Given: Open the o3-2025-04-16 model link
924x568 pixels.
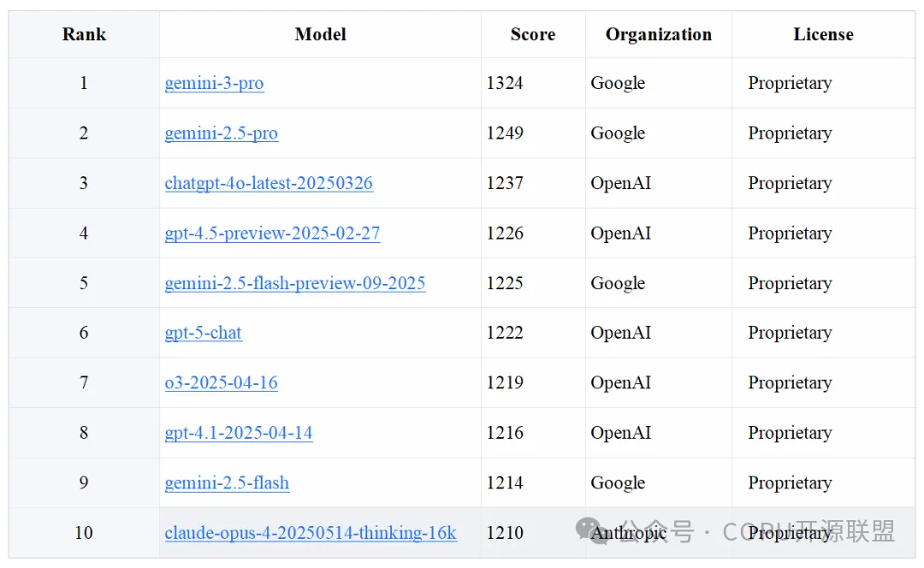Looking at the screenshot, I should pos(221,383).
